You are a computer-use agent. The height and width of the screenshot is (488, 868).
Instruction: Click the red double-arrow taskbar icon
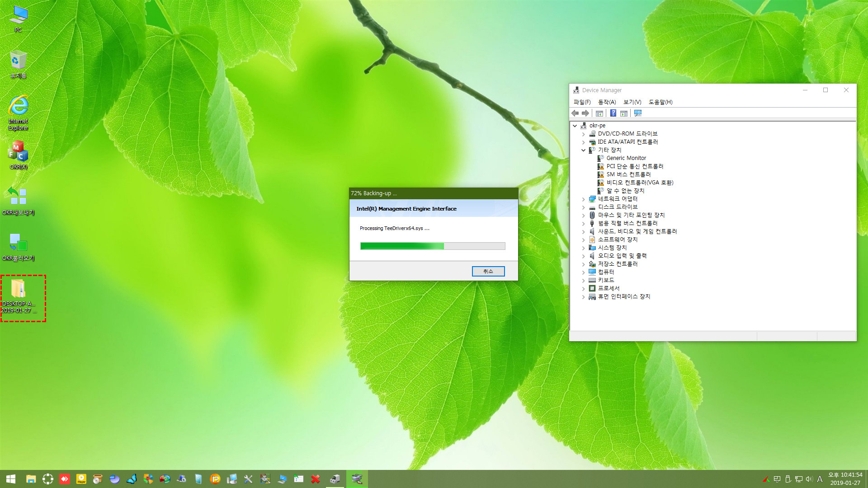pyautogui.click(x=65, y=479)
